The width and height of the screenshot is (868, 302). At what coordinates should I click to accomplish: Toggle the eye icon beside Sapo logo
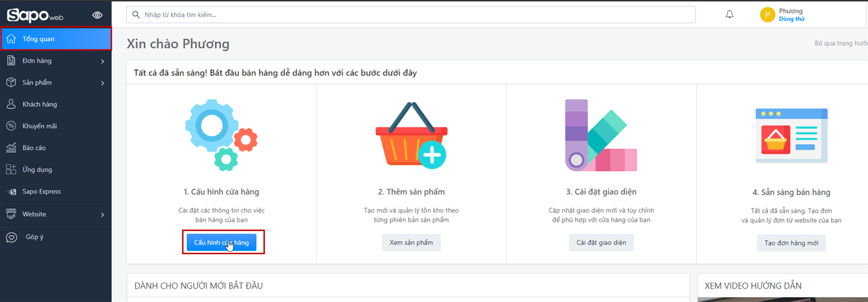97,15
